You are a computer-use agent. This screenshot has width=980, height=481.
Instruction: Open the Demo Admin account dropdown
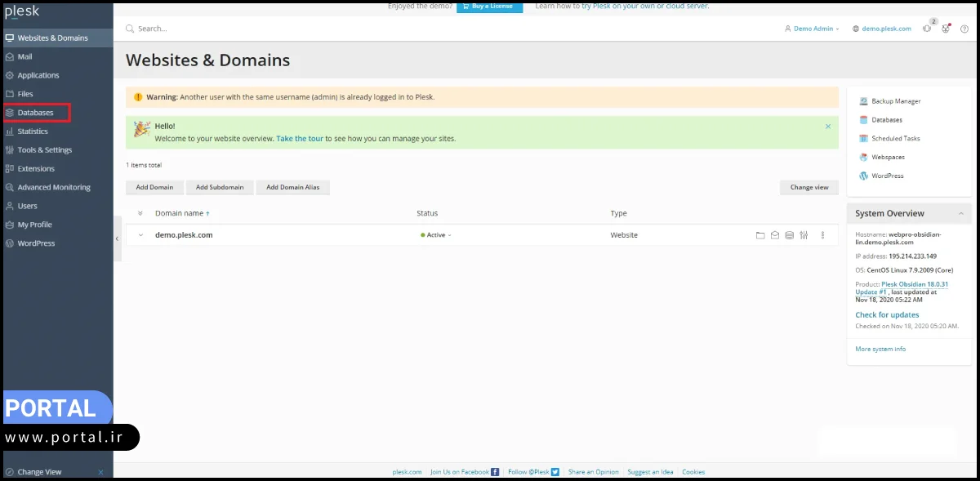812,29
